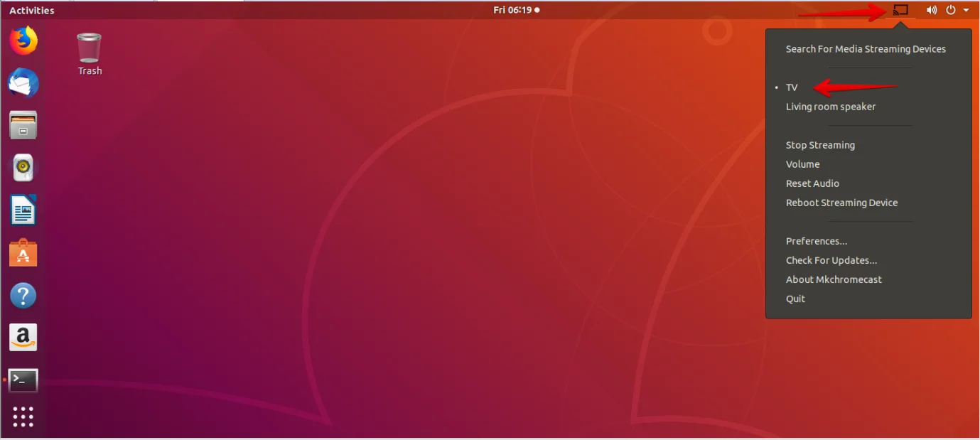Open the Terminal from the dock
The image size is (980, 440).
point(23,380)
